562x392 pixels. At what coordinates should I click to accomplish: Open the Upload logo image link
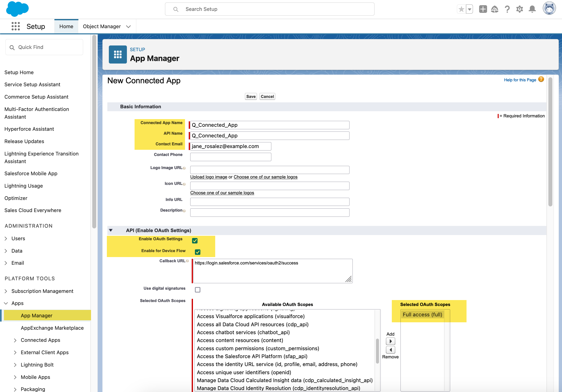tap(208, 177)
